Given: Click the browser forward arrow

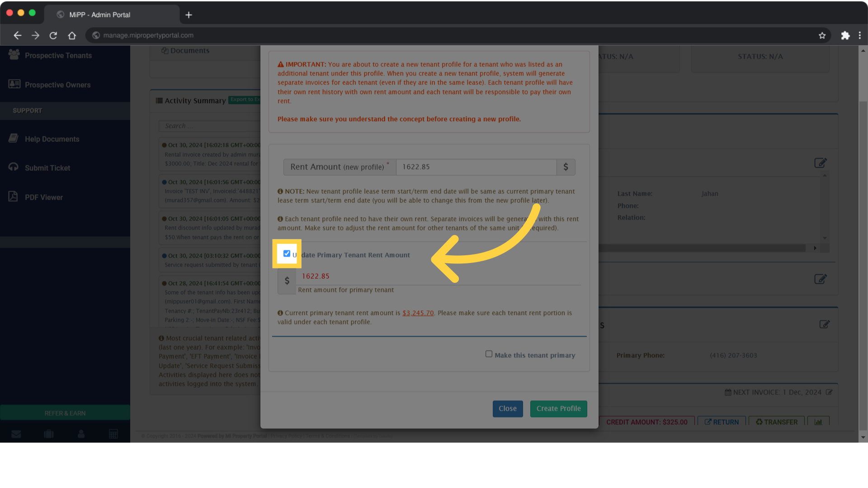Looking at the screenshot, I should click(x=35, y=35).
